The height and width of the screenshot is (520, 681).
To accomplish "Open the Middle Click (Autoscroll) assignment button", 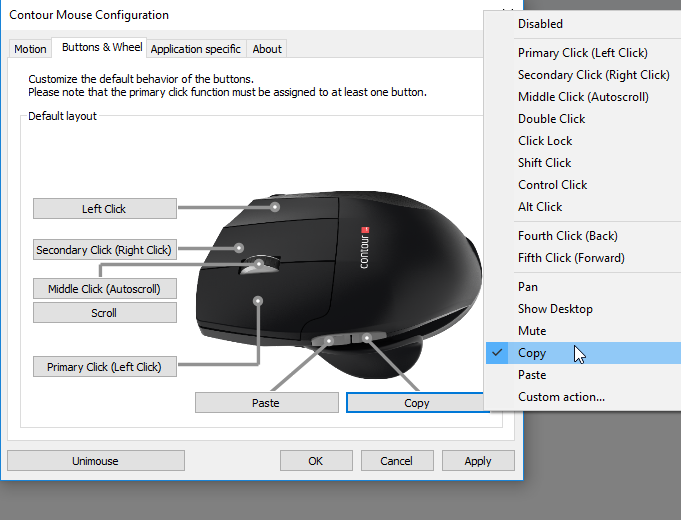I will pos(105,288).
